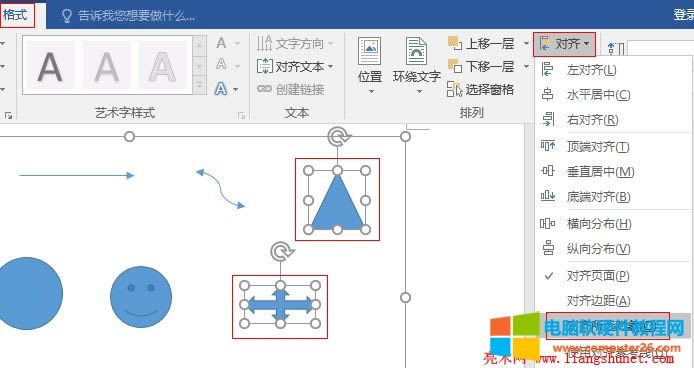Screen dimensions: 694x368
Task: Click the 文字方向 button
Action: point(295,43)
